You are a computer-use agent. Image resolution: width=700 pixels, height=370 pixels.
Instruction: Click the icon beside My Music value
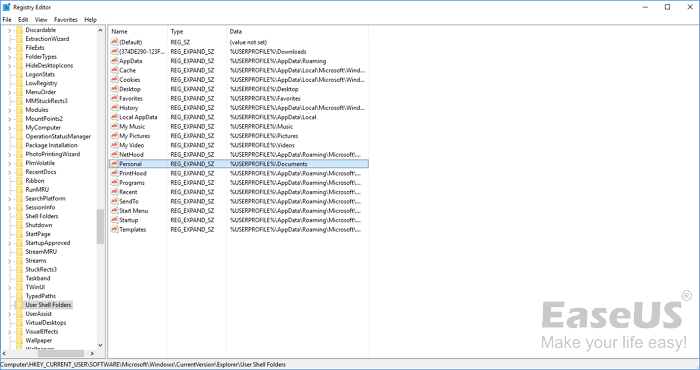pos(114,126)
